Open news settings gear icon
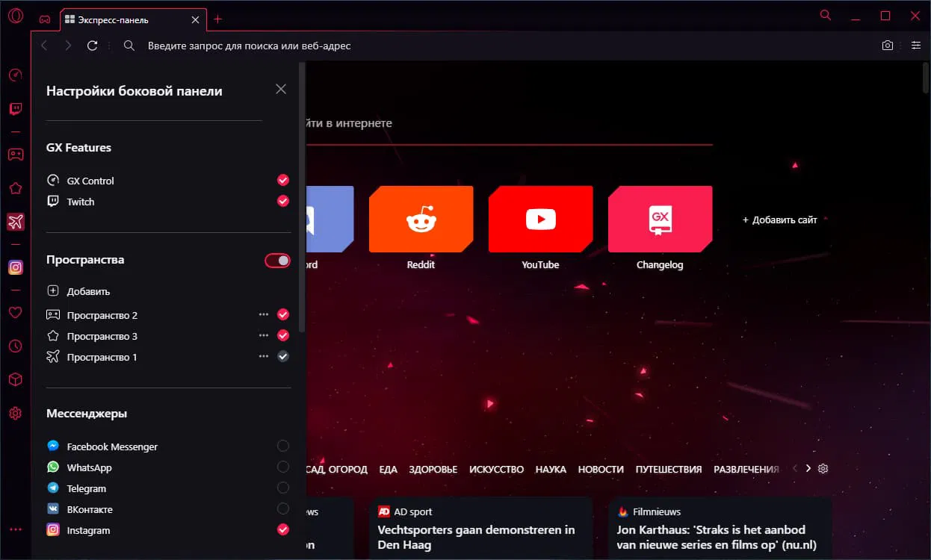This screenshot has width=931, height=560. click(x=823, y=469)
